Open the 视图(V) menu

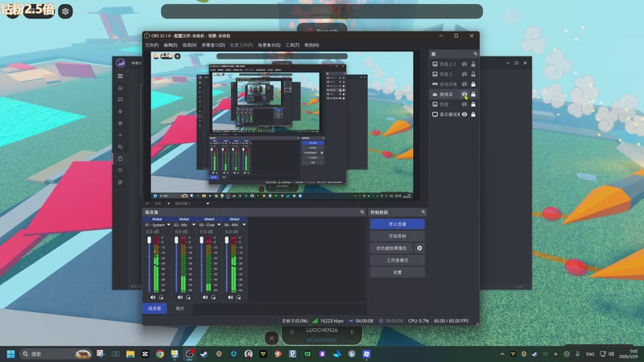pos(189,45)
